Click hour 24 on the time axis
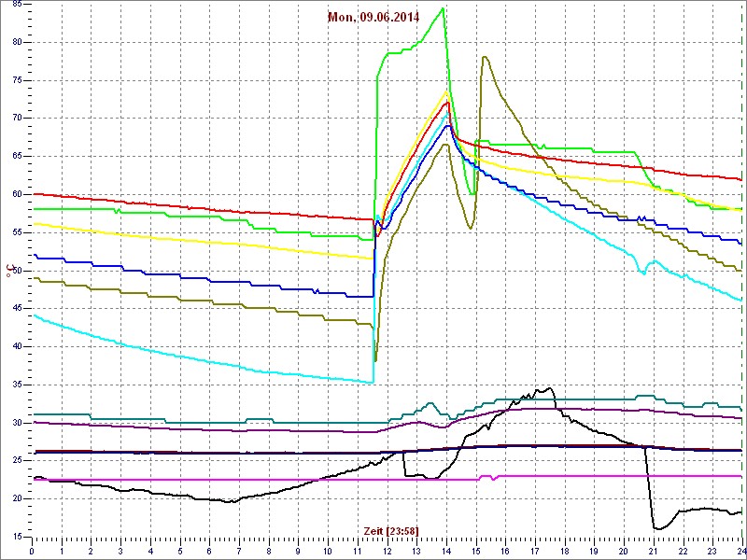The width and height of the screenshot is (747, 560). pos(741,551)
